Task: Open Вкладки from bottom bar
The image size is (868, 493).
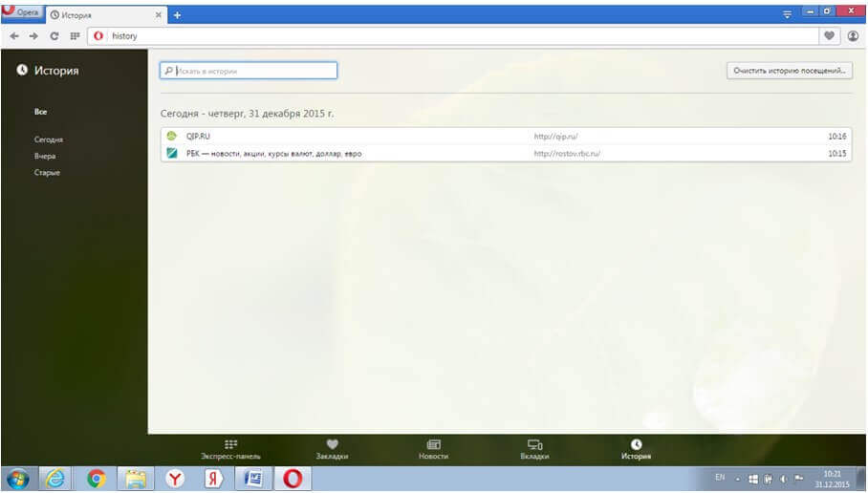Action: point(534,450)
